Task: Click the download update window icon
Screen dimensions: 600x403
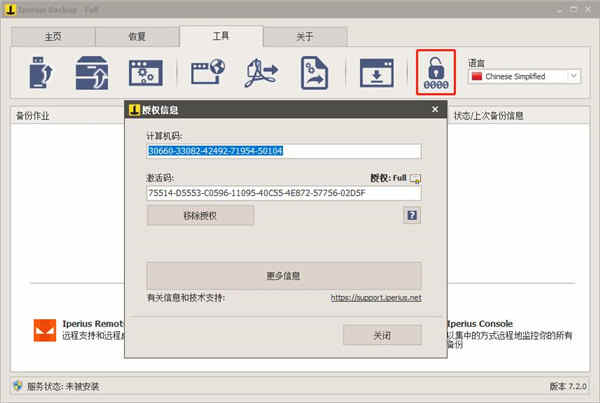Action: 377,73
